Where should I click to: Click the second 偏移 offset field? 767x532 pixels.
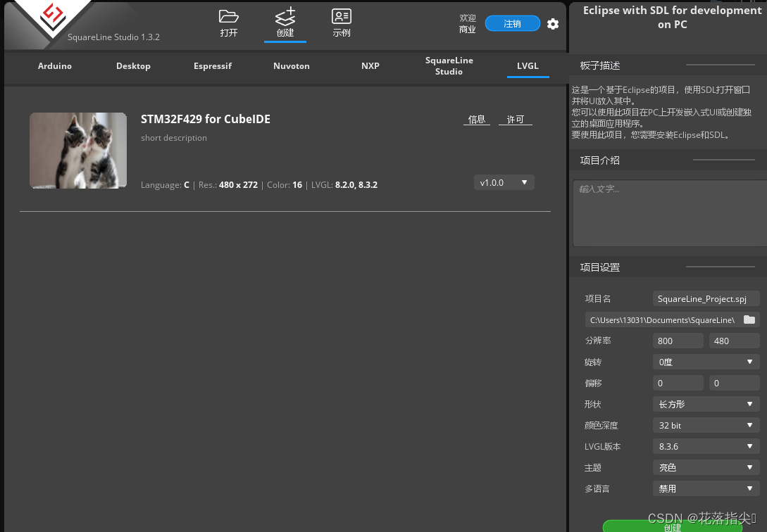[x=734, y=383]
